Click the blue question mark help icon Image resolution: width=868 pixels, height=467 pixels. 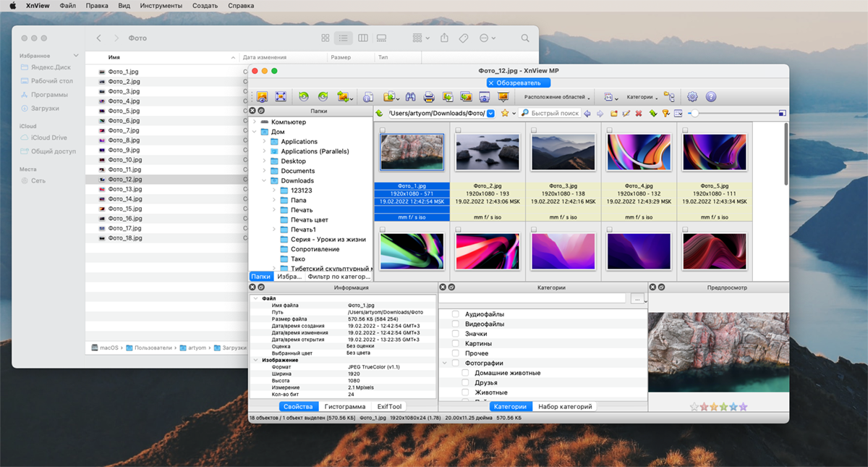click(x=710, y=97)
